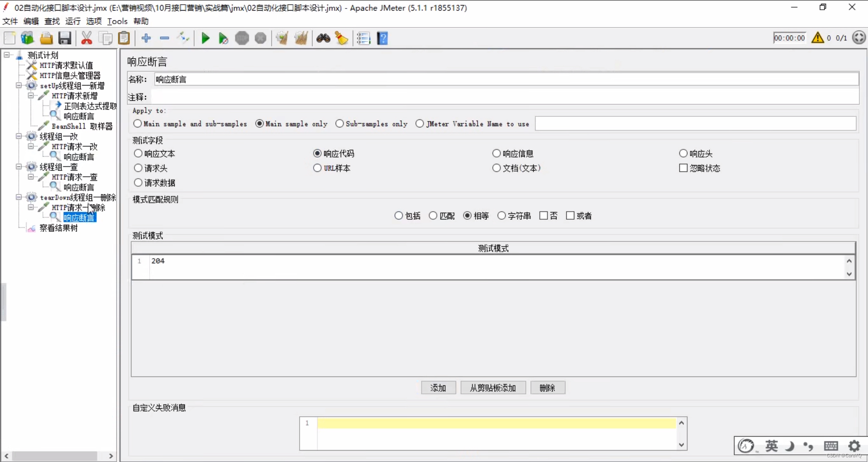Select 响应信息 radio button
This screenshot has height=462, width=868.
(496, 153)
